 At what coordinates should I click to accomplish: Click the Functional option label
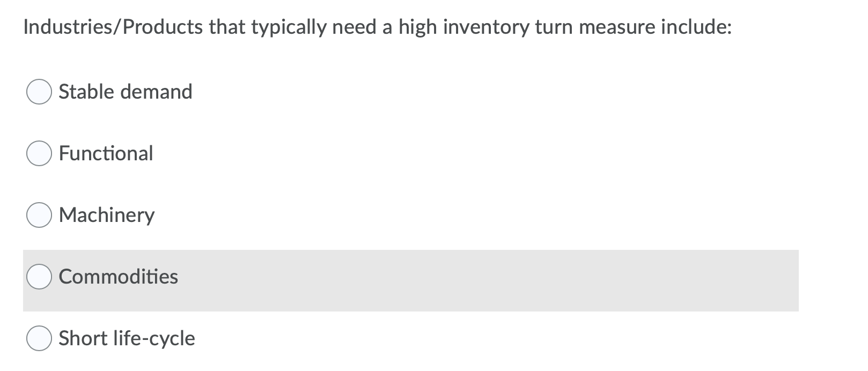[x=106, y=154]
